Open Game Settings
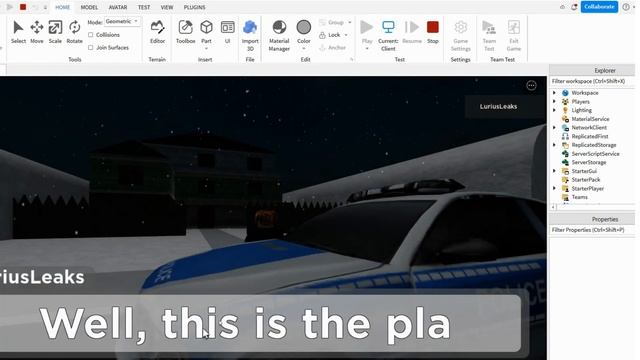 [x=460, y=36]
